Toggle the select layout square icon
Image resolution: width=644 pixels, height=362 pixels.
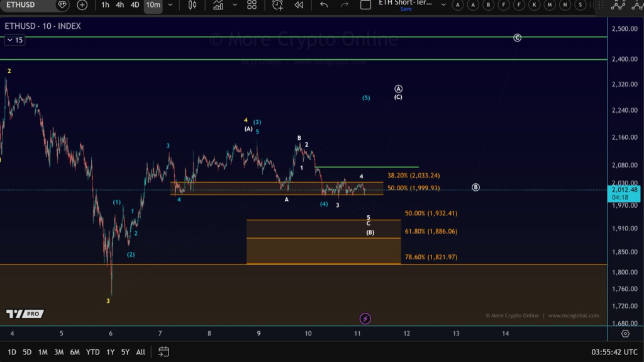click(365, 5)
